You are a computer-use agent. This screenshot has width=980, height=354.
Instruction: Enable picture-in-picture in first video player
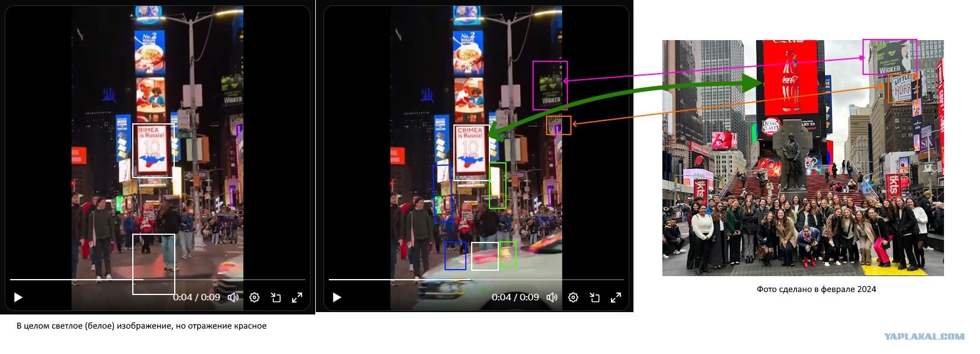276,297
